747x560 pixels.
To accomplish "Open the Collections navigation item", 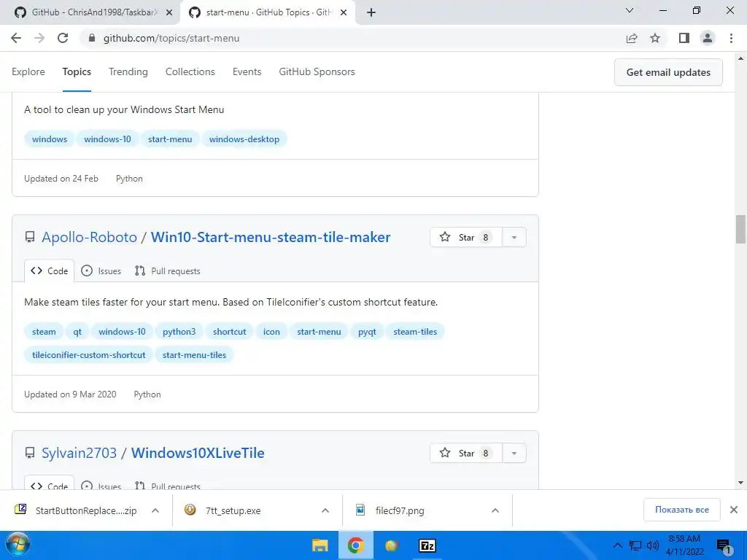I will [x=190, y=71].
